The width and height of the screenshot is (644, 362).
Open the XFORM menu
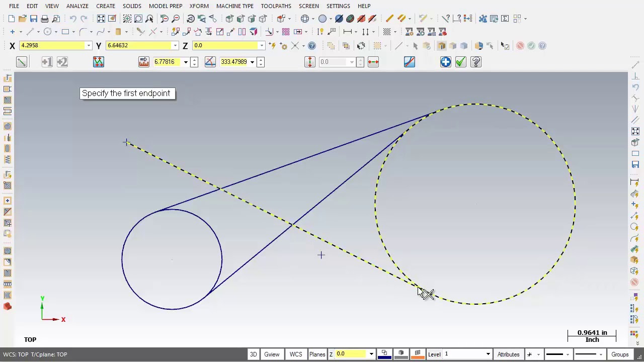tap(199, 6)
